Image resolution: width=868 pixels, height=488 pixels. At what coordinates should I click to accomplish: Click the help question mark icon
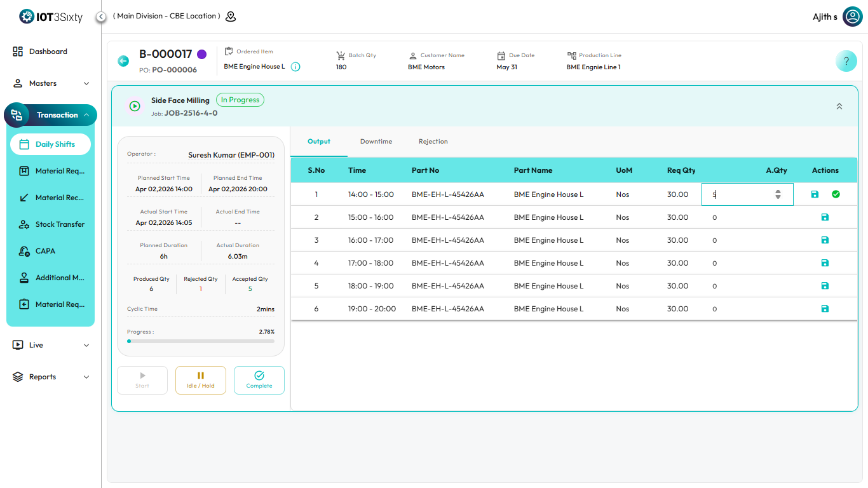pyautogui.click(x=846, y=62)
